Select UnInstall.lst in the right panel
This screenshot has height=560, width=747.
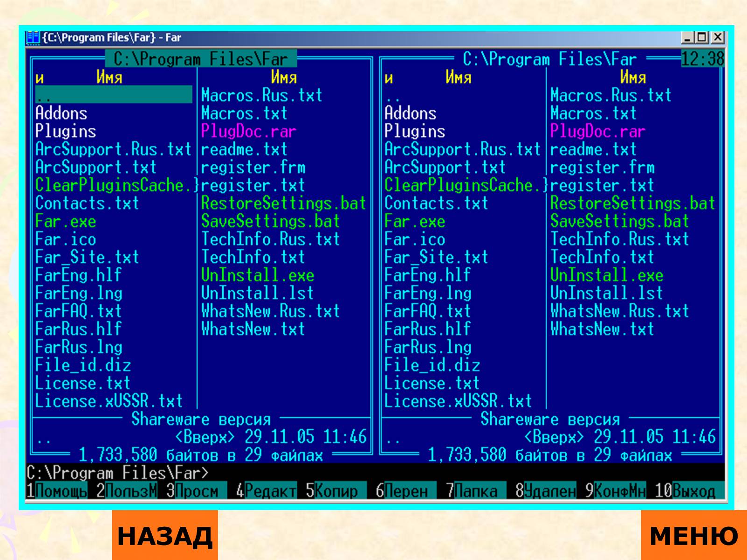coord(606,293)
